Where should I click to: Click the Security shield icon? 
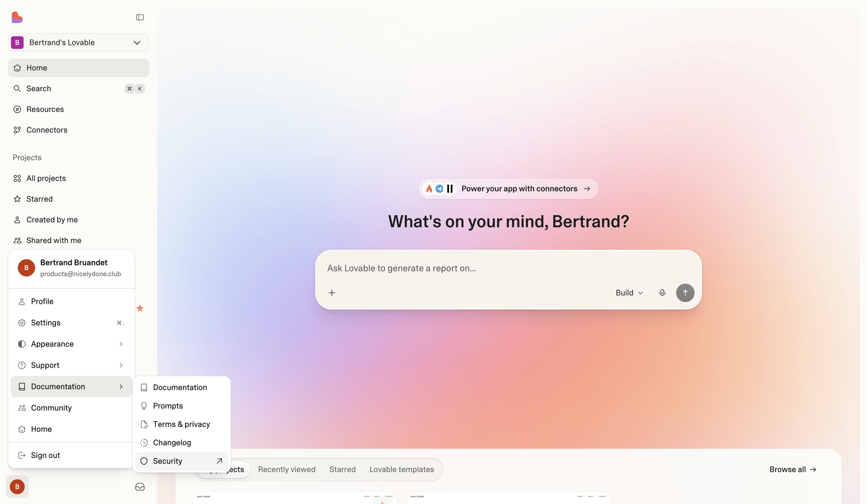[x=144, y=461]
